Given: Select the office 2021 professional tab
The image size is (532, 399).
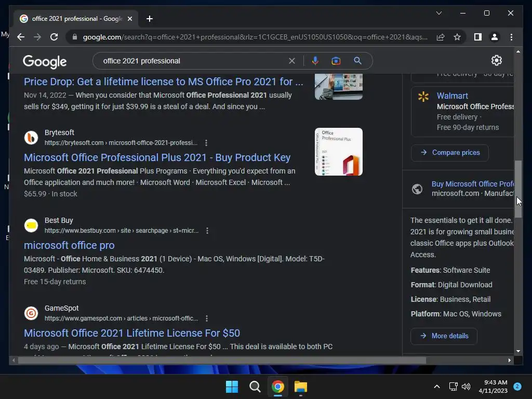Looking at the screenshot, I should point(76,19).
